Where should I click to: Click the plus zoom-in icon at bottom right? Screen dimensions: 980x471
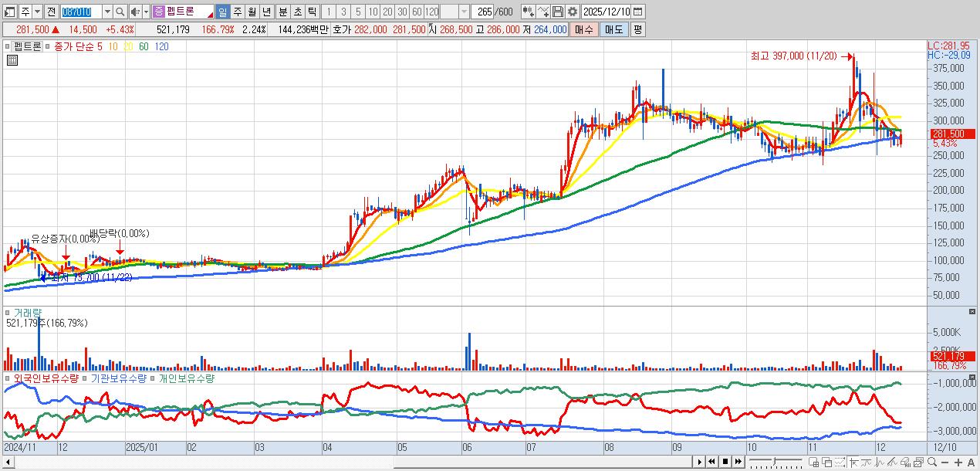click(x=958, y=462)
